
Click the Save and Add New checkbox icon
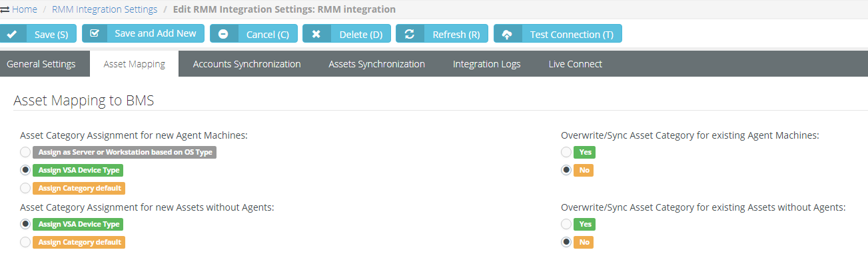point(95,33)
